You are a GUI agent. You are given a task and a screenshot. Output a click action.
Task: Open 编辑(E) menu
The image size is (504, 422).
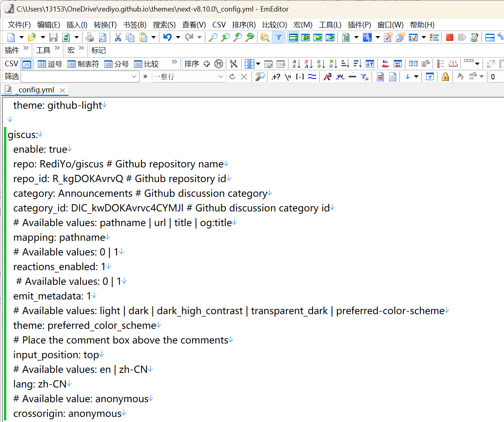pos(49,25)
